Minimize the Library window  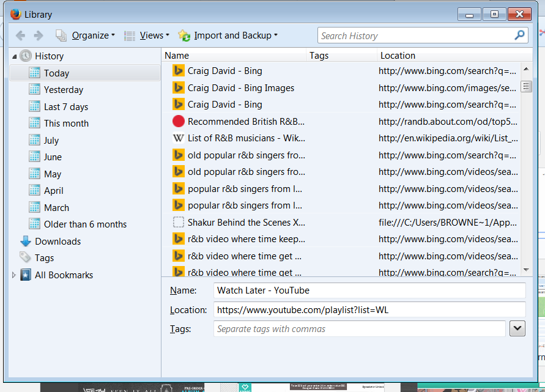click(470, 14)
